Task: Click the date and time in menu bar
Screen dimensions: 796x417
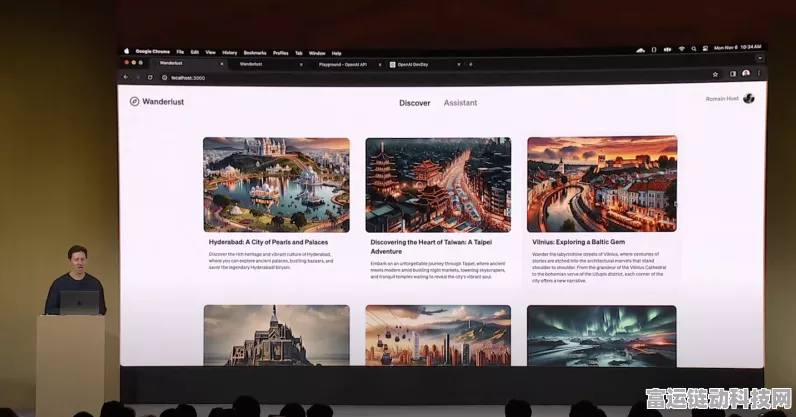Action: [737, 47]
